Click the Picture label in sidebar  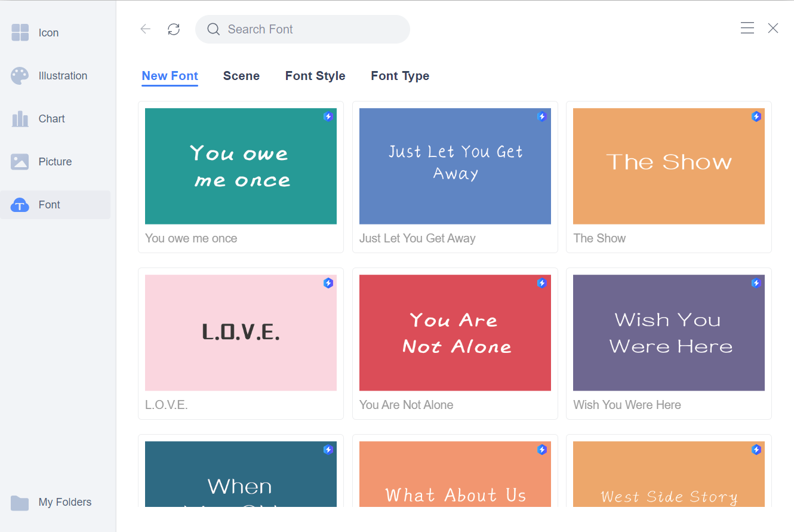point(55,162)
